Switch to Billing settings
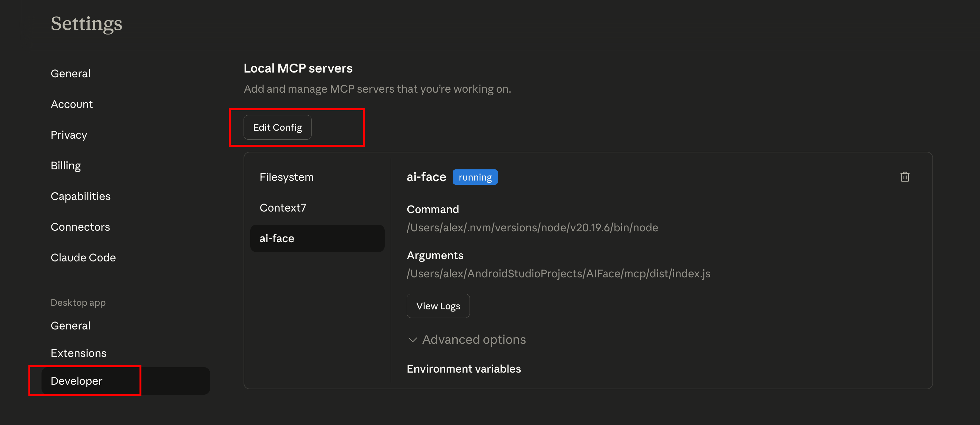Screen dimensions: 980x425 (x=65, y=166)
